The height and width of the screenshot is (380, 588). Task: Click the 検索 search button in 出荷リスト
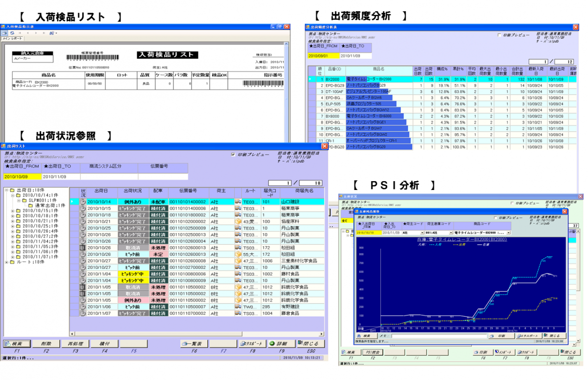pos(16,344)
